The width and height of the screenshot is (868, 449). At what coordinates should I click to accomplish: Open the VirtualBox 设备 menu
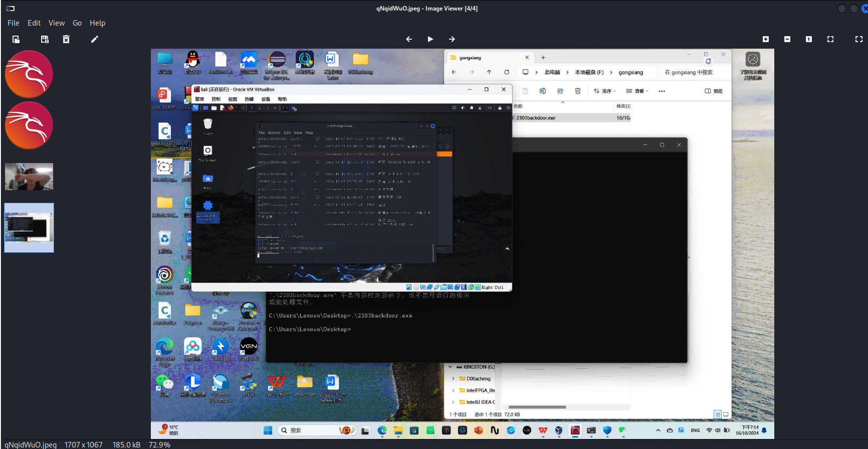coord(266,99)
